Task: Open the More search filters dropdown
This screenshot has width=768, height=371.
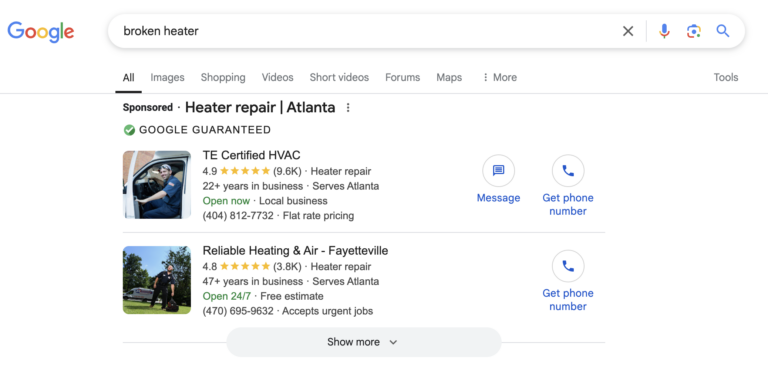Action: pos(499,77)
